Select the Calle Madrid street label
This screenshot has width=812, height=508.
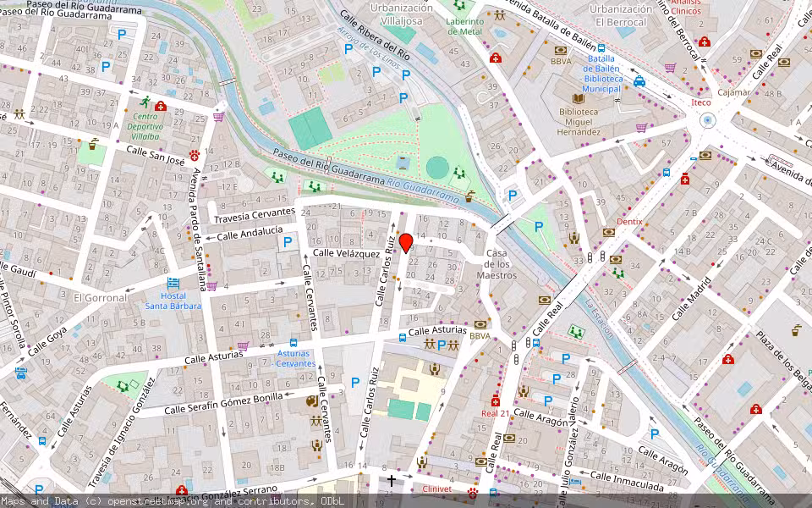coord(693,299)
